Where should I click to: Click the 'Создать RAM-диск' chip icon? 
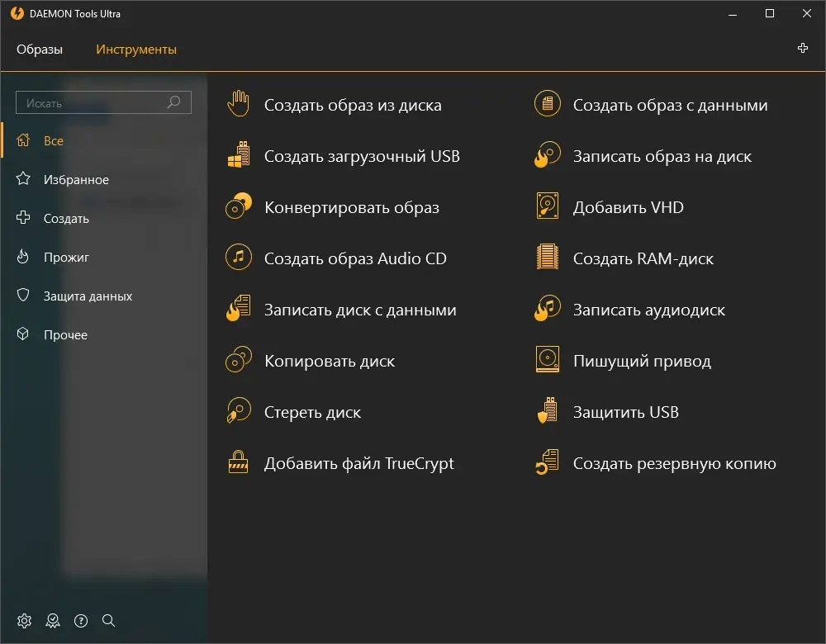point(548,258)
